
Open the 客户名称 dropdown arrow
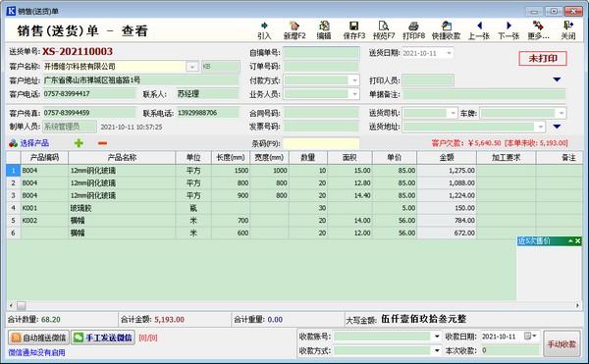tap(192, 67)
